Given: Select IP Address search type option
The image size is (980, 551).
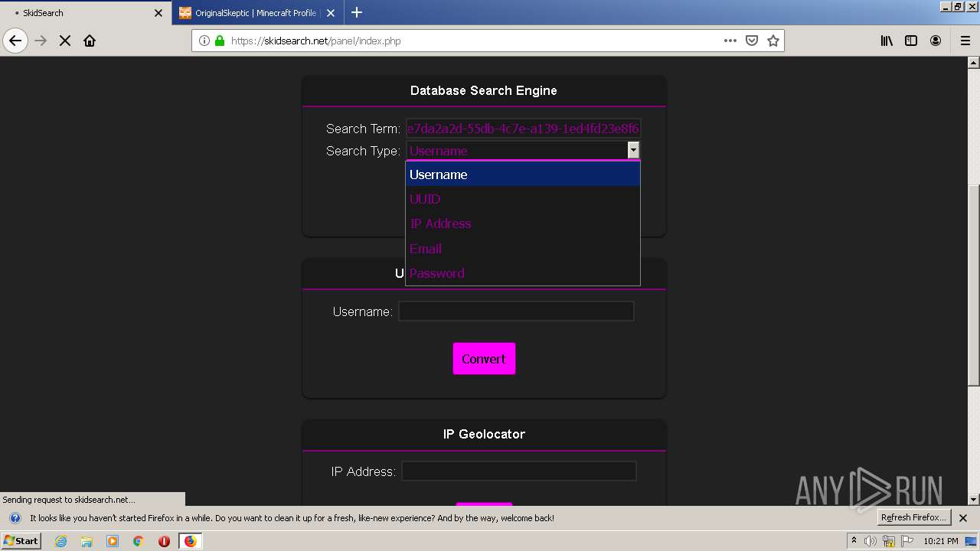Looking at the screenshot, I should 522,223.
